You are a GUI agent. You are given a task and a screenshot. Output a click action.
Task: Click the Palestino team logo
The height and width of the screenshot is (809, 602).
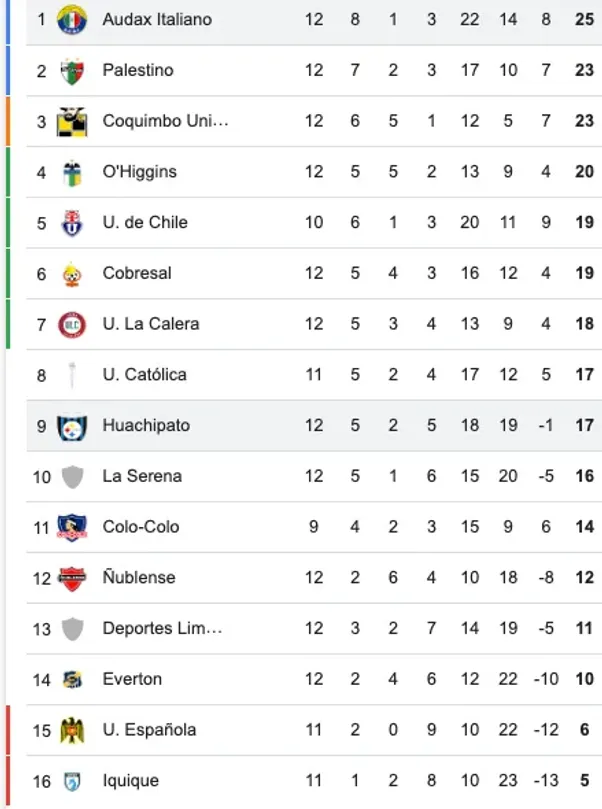(72, 70)
